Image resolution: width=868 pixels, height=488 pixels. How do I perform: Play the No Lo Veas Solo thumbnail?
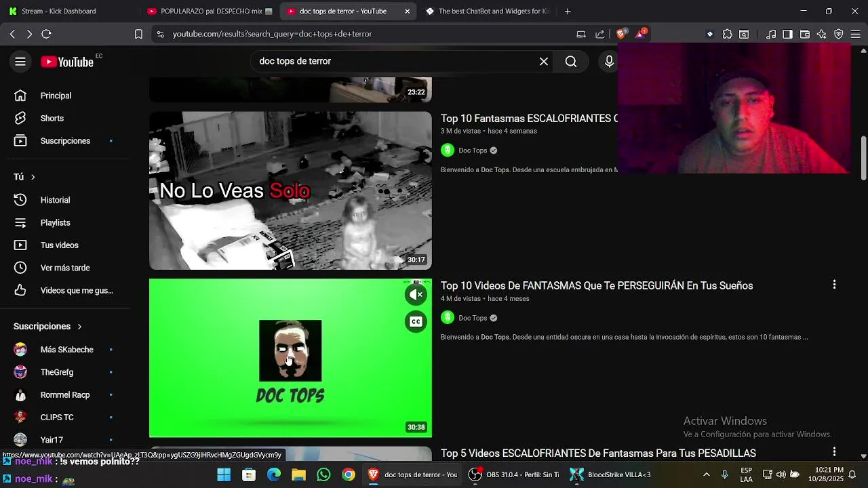pos(290,190)
